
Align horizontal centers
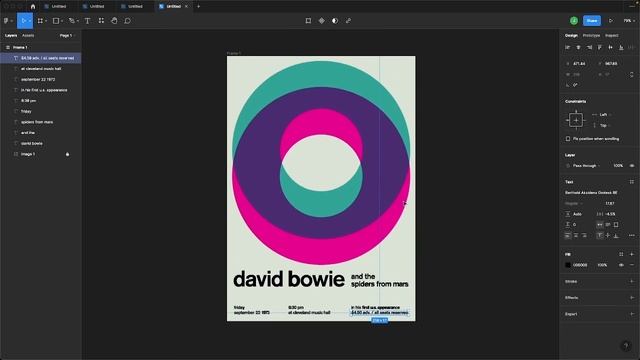pyautogui.click(x=578, y=47)
